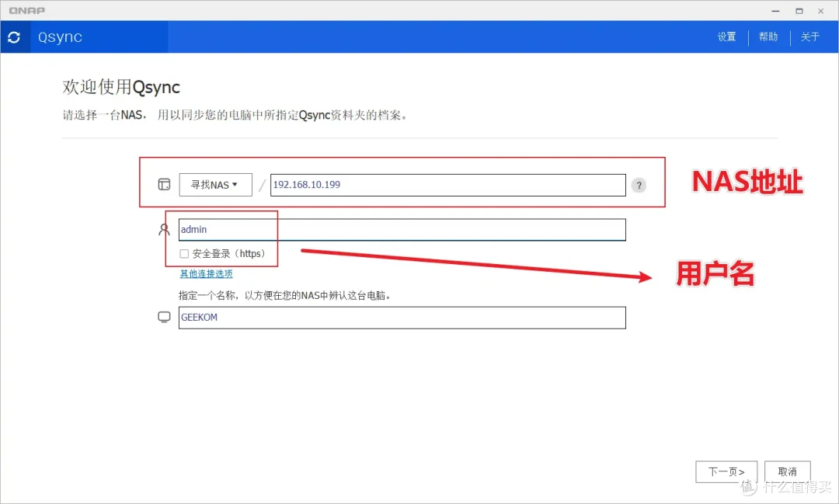Click the user profile icon beside admin
This screenshot has height=504, width=839.
[164, 230]
